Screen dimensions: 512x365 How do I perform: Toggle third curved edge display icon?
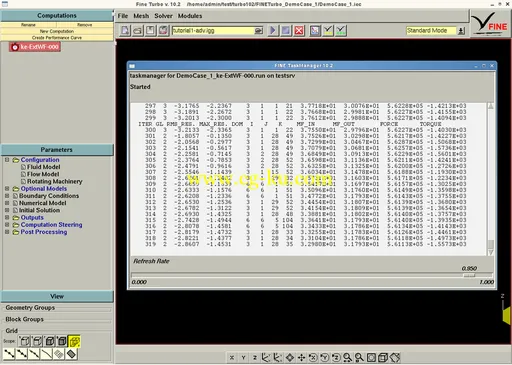click(x=34, y=354)
